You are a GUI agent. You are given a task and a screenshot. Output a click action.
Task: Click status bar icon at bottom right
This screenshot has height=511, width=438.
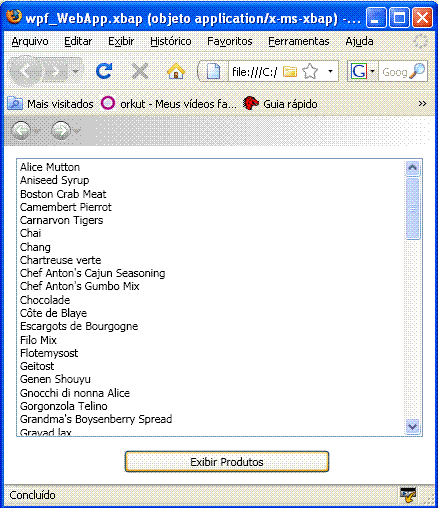(408, 495)
